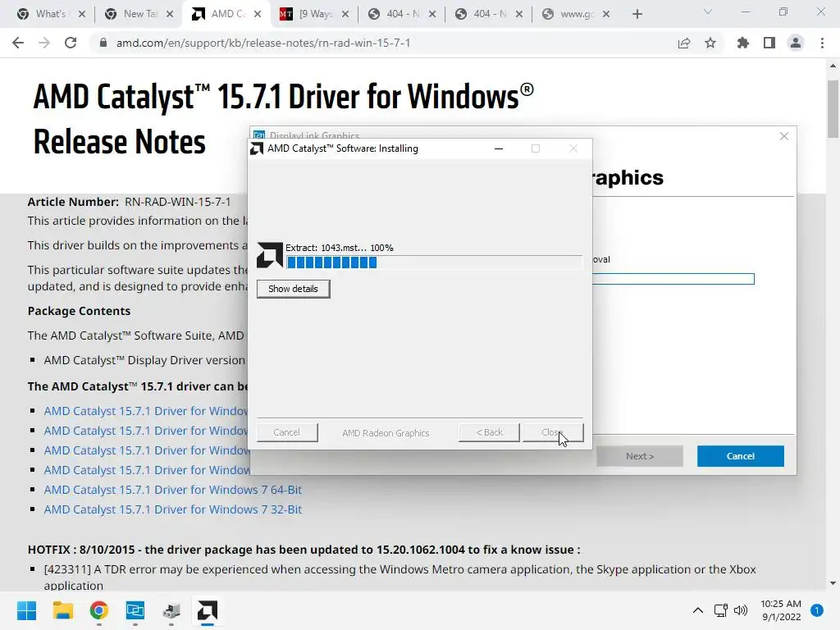Viewport: 840px width, 630px height.
Task: Click the address bar URL
Action: [263, 43]
